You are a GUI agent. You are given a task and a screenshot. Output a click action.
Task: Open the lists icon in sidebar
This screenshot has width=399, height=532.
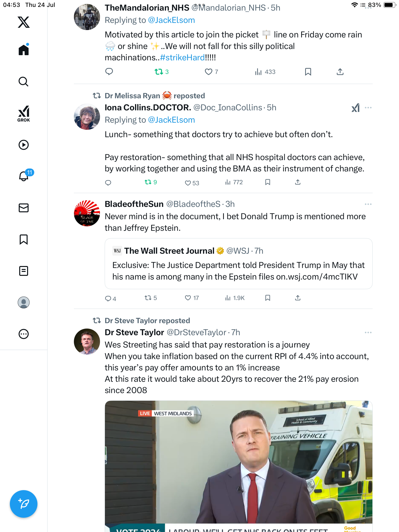24,271
